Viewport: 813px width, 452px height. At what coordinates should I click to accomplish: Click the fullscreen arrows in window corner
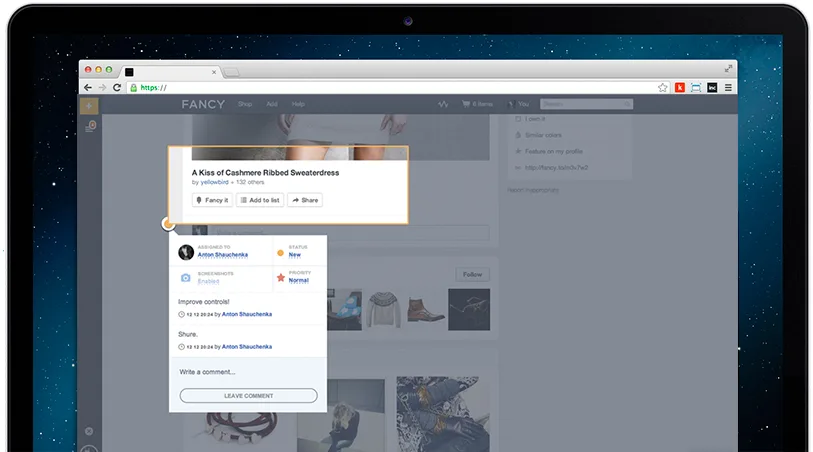[x=728, y=68]
